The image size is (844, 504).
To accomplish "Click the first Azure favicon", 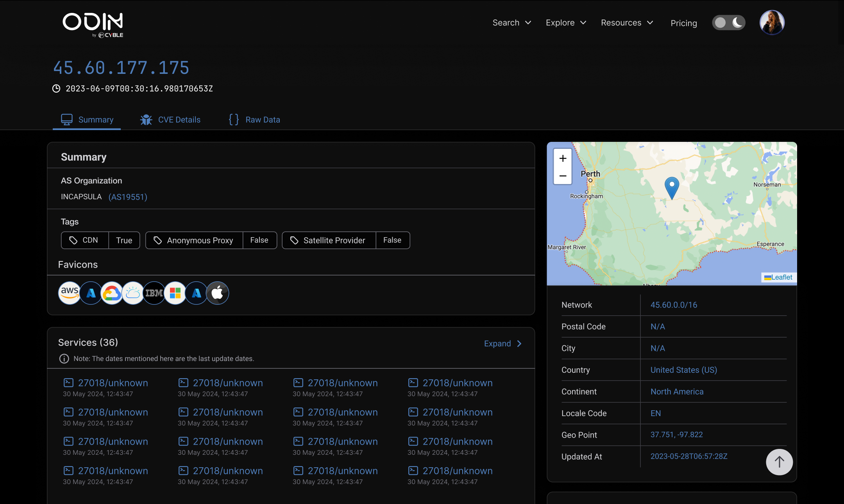I will [x=91, y=293].
